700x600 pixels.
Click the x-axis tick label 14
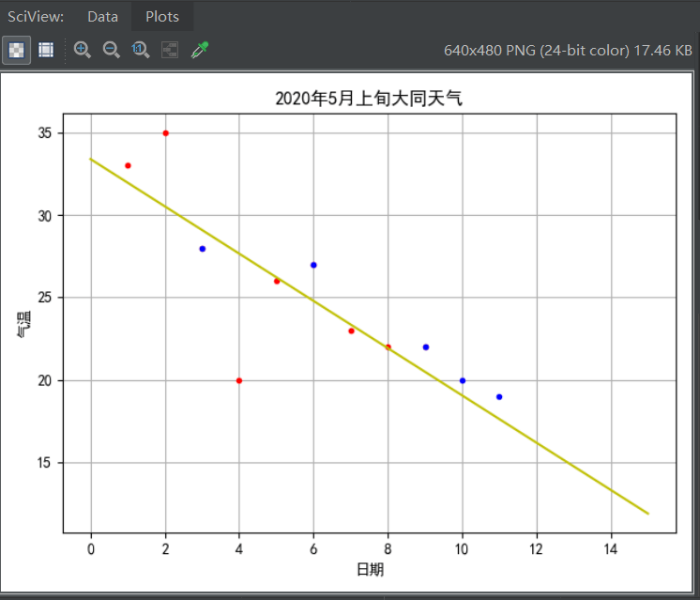pyautogui.click(x=610, y=548)
